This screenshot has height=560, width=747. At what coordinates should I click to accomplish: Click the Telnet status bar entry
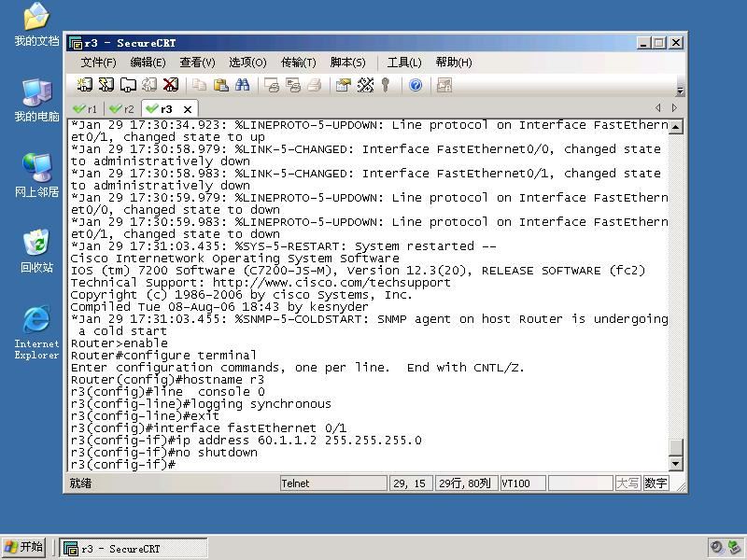(333, 483)
